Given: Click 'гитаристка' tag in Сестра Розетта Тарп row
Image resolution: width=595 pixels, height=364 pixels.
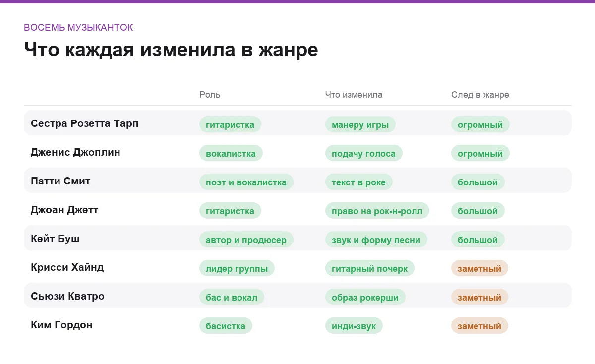Looking at the screenshot, I should pos(230,124).
